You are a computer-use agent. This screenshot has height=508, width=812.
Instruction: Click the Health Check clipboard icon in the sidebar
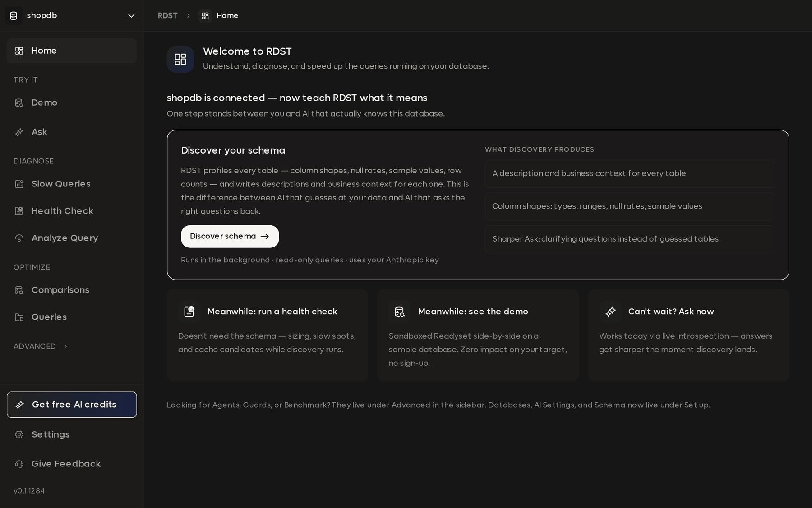point(19,211)
